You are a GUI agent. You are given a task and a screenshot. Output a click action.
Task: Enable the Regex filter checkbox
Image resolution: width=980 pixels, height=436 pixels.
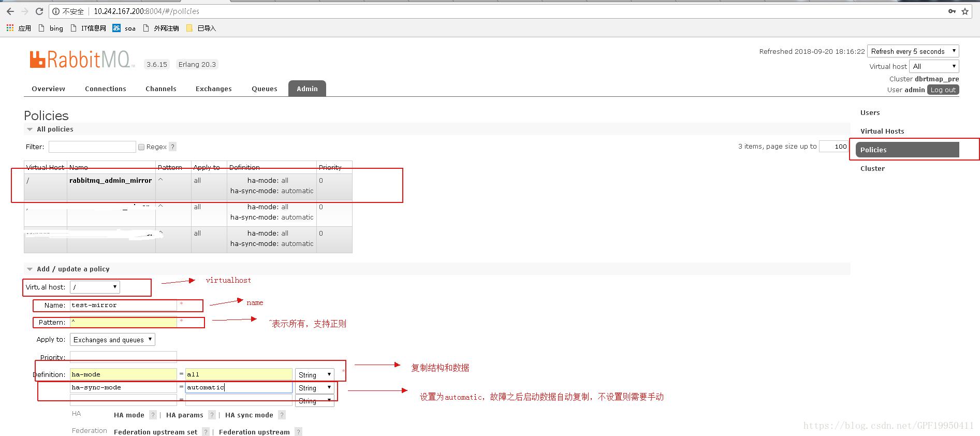click(141, 147)
